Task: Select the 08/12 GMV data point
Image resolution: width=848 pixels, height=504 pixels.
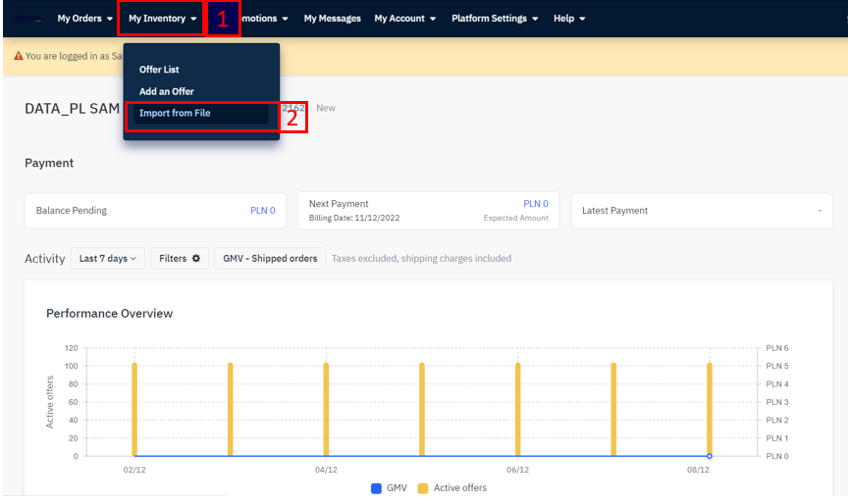Action: point(709,457)
